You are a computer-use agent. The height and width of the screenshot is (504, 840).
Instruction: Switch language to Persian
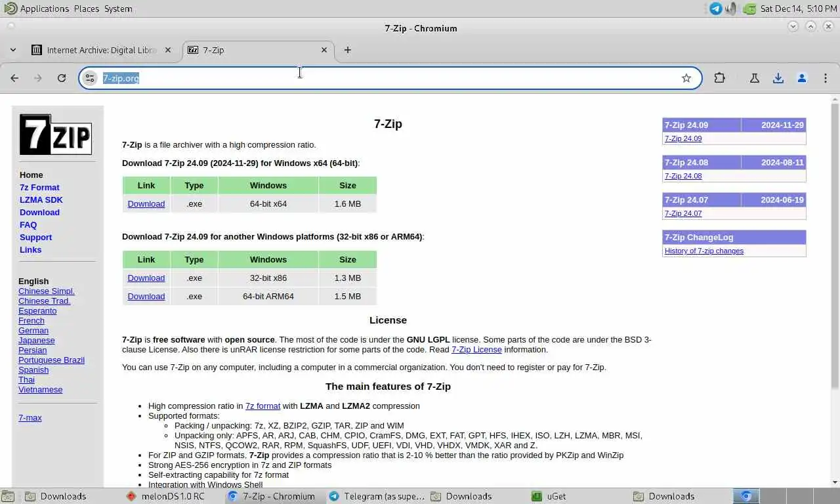32,350
